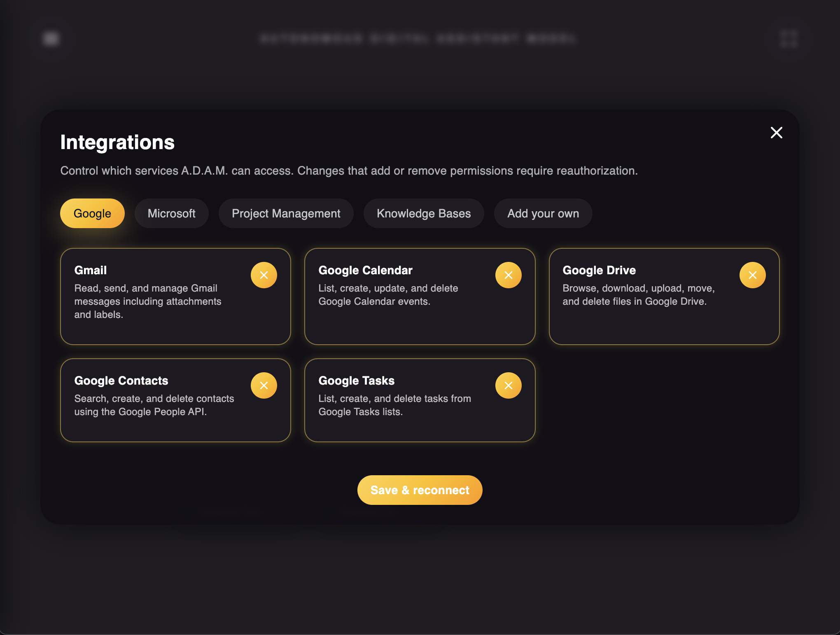Open the Project Management tab
The height and width of the screenshot is (635, 840).
(x=286, y=213)
